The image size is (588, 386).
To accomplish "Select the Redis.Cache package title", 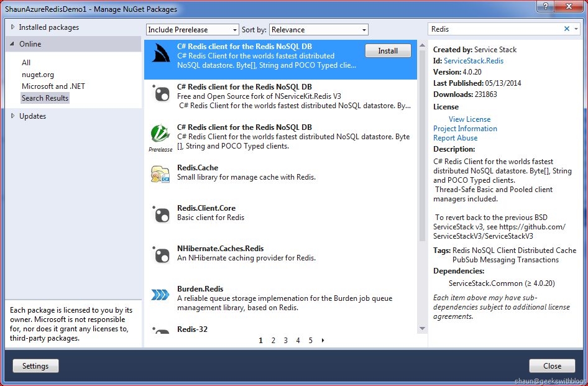I will click(198, 168).
